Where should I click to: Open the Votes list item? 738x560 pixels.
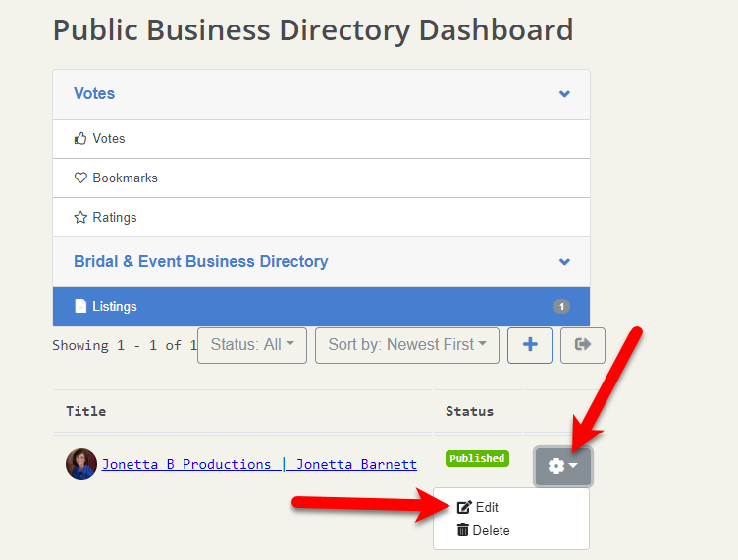coord(321,138)
